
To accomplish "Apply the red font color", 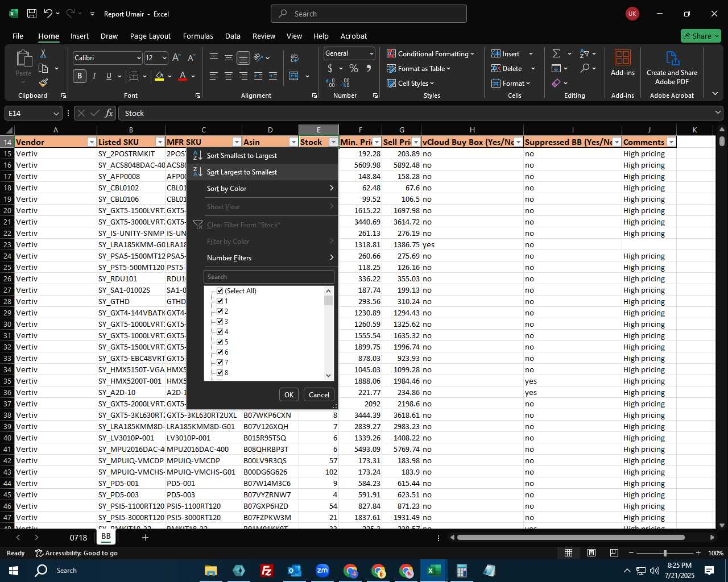I will point(183,76).
